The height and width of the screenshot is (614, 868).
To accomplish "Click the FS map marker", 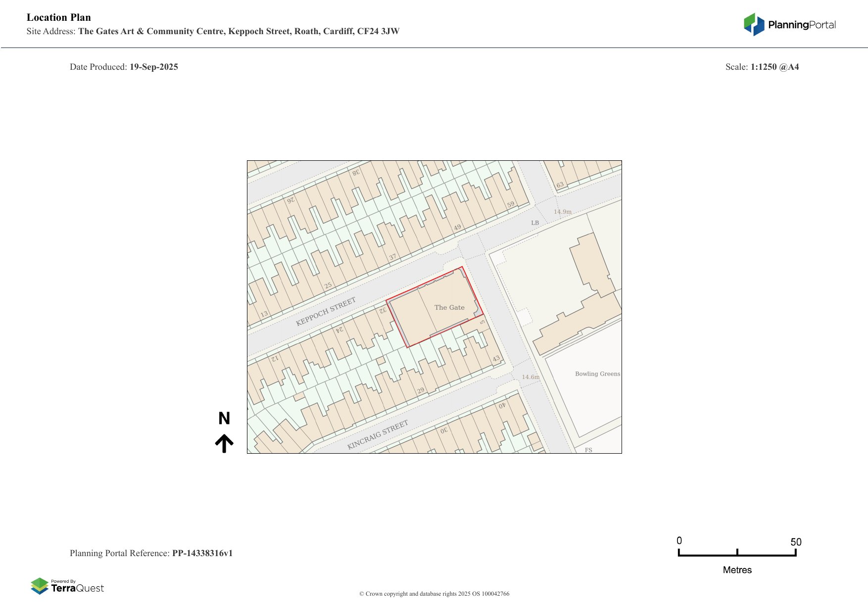I will [588, 450].
